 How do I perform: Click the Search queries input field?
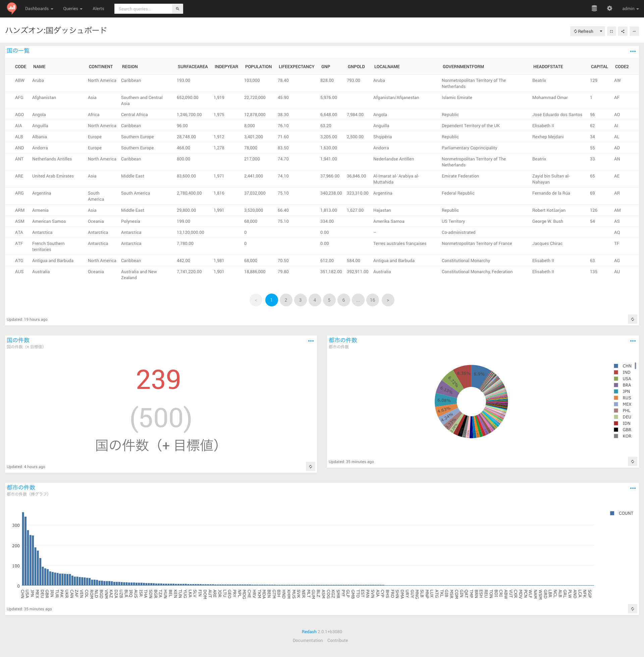[x=143, y=9]
